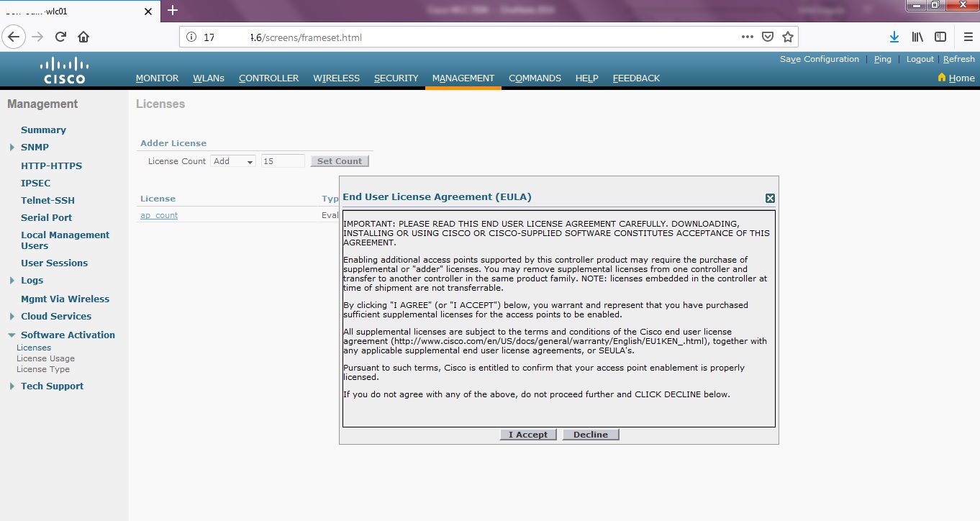Open the browser home page icon

point(83,37)
